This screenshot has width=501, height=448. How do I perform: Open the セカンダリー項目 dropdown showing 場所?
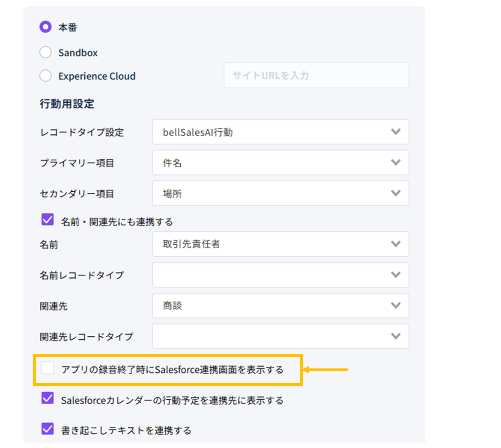tap(280, 193)
